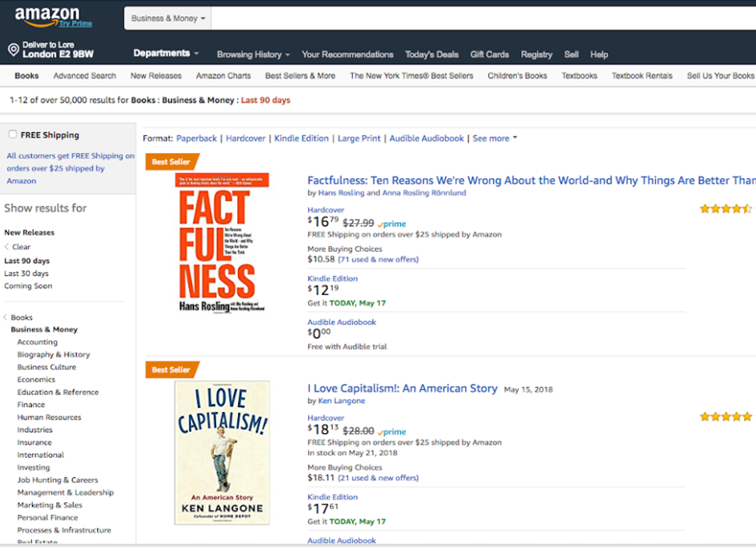Open the Help page

(x=599, y=55)
